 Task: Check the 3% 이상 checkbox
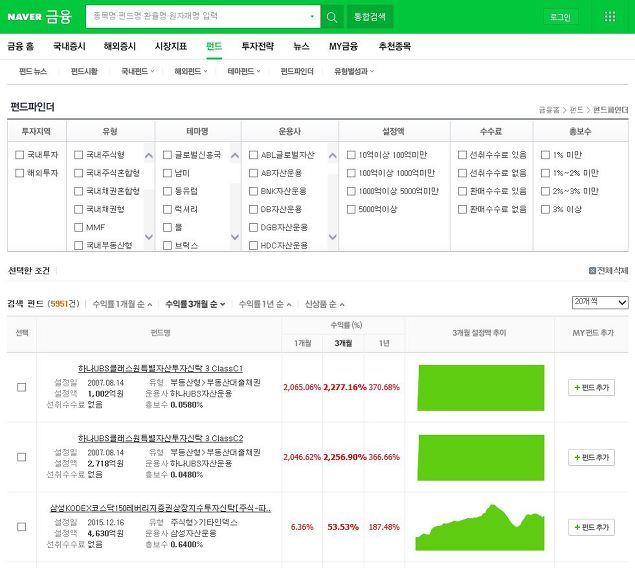pos(546,209)
